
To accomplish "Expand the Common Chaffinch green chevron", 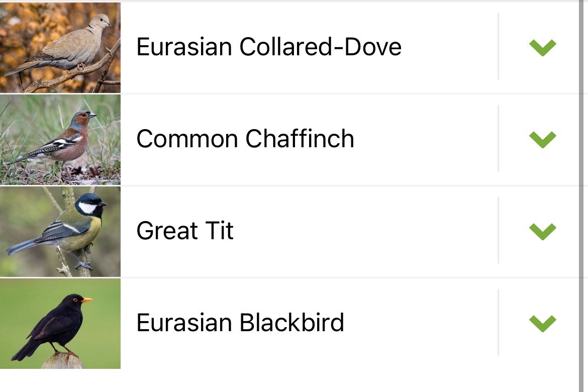I will tap(543, 140).
